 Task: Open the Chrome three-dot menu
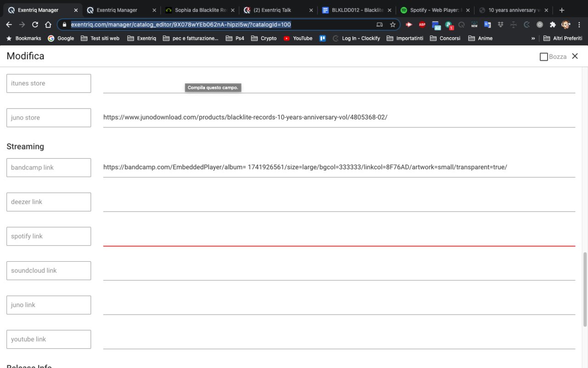pos(579,25)
